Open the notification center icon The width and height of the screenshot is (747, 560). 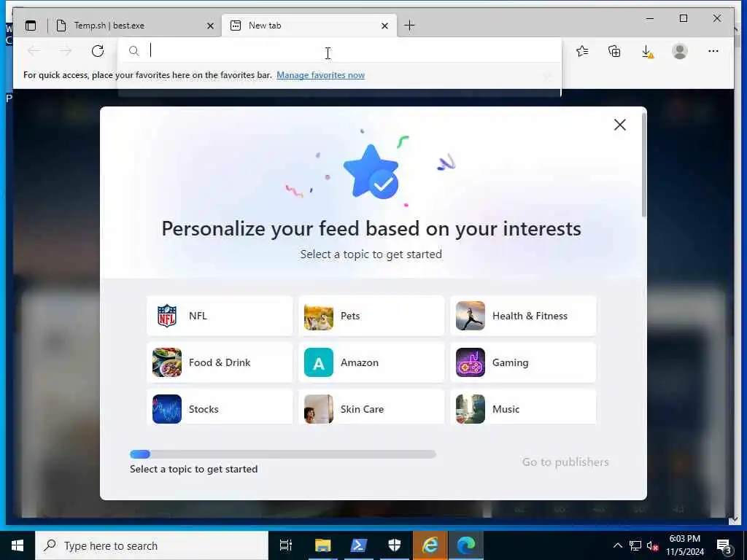point(724,545)
